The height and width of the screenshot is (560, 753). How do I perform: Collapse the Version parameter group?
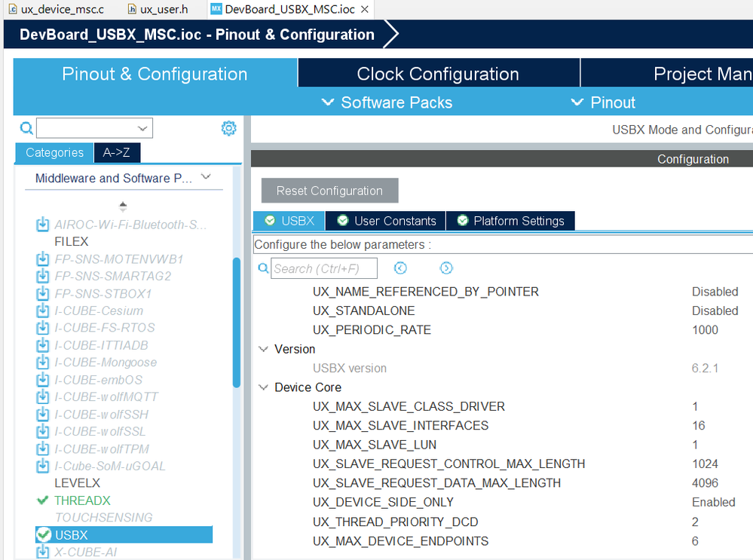(x=263, y=349)
